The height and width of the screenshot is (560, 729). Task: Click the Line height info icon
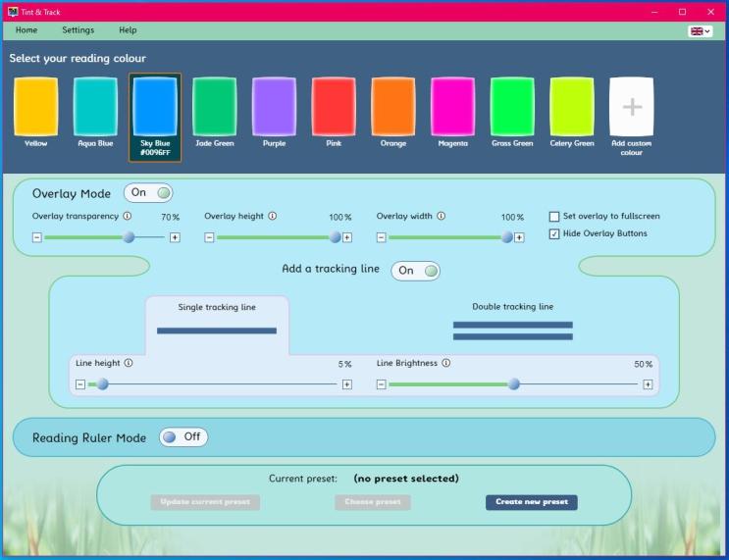(129, 363)
